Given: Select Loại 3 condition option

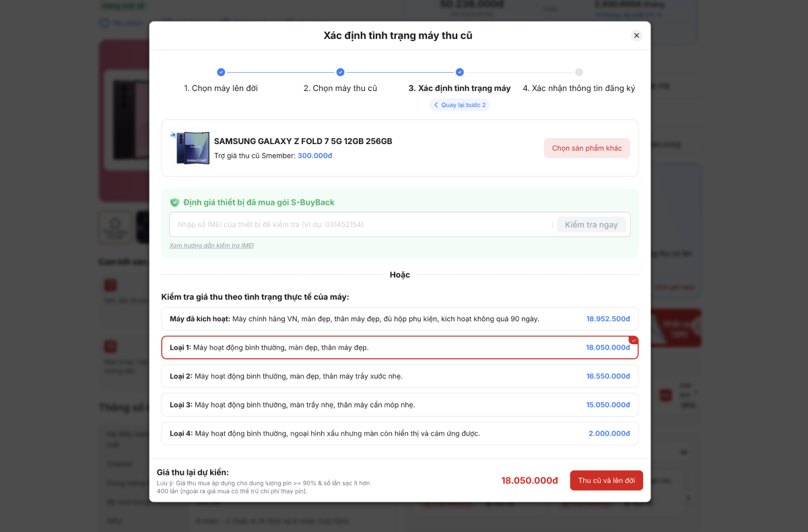Looking at the screenshot, I should [x=400, y=405].
